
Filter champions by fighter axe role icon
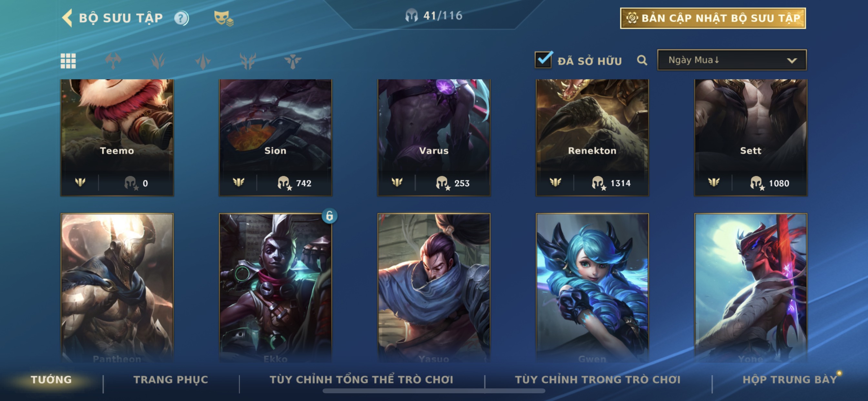113,61
